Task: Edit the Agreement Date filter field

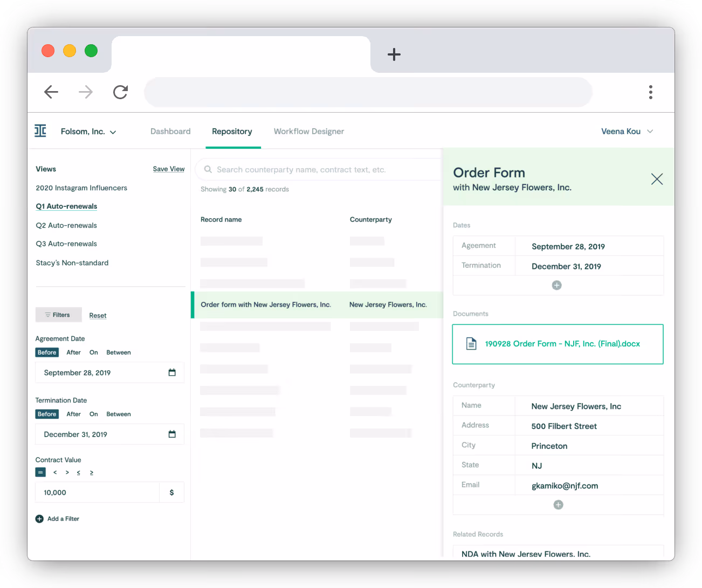Action: pos(109,372)
